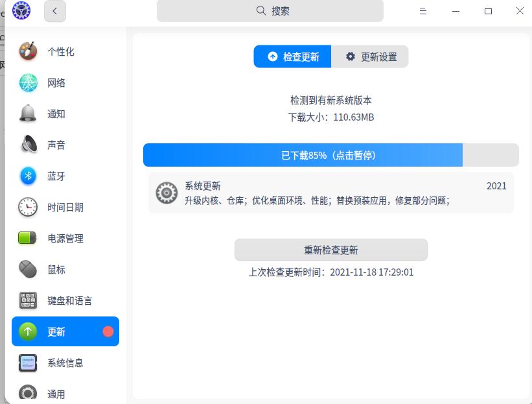
Task: Open the 个性化 personalization settings
Action: point(29,52)
